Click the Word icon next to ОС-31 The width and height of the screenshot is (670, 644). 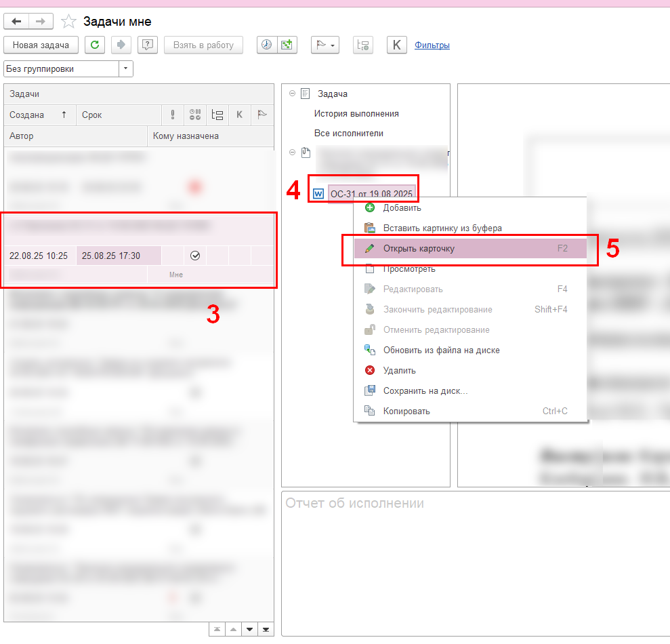pos(318,194)
